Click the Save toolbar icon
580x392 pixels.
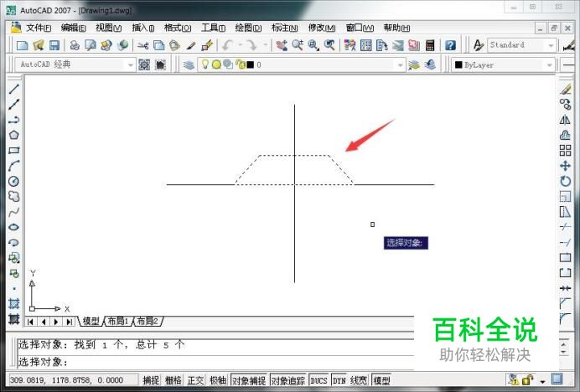(x=54, y=45)
